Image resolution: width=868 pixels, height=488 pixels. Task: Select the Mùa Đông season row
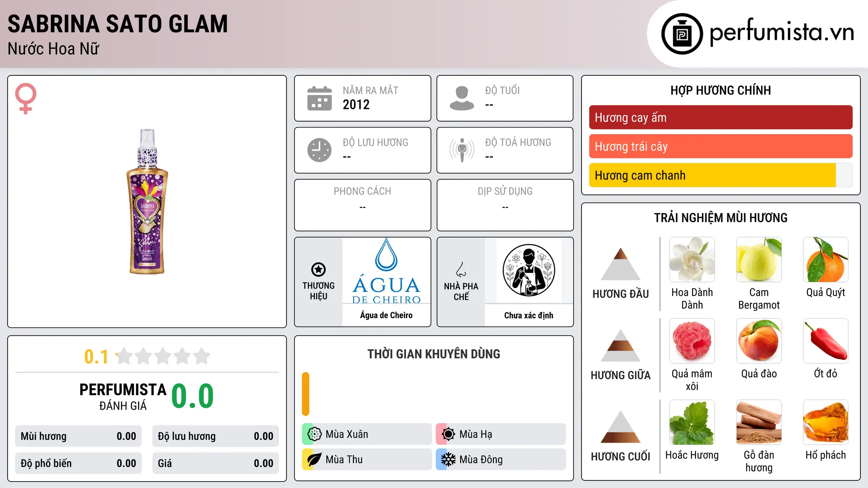[501, 460]
